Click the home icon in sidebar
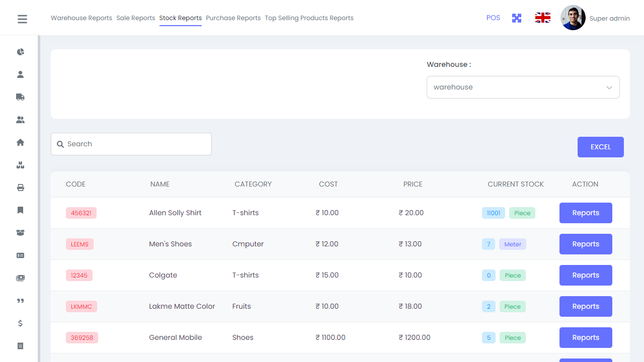 [x=21, y=142]
